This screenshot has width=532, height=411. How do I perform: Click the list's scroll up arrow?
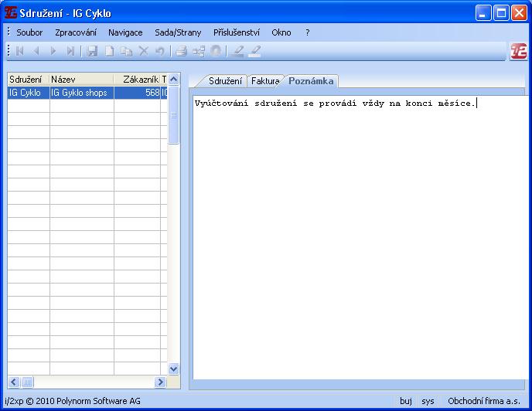click(173, 80)
